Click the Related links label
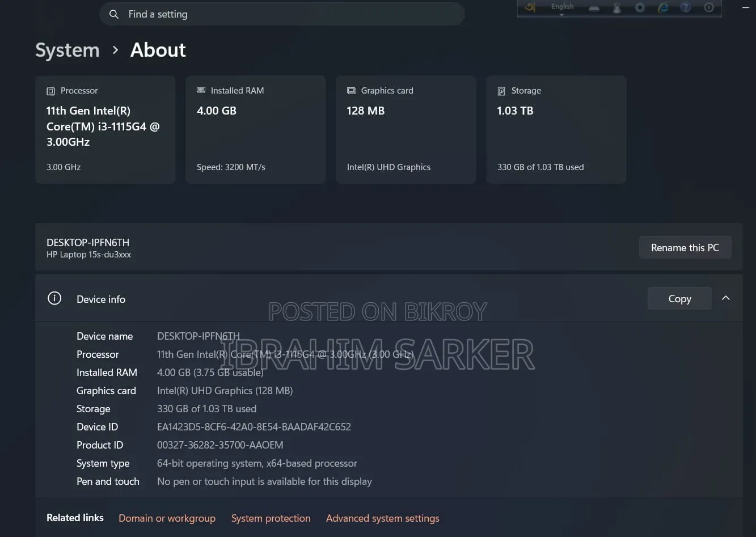Image resolution: width=756 pixels, height=537 pixels. click(75, 518)
